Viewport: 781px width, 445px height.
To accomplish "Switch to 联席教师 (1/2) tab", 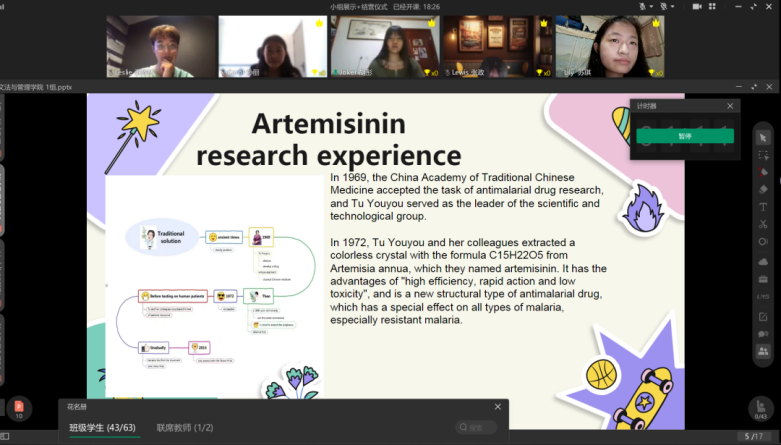I will [x=184, y=428].
